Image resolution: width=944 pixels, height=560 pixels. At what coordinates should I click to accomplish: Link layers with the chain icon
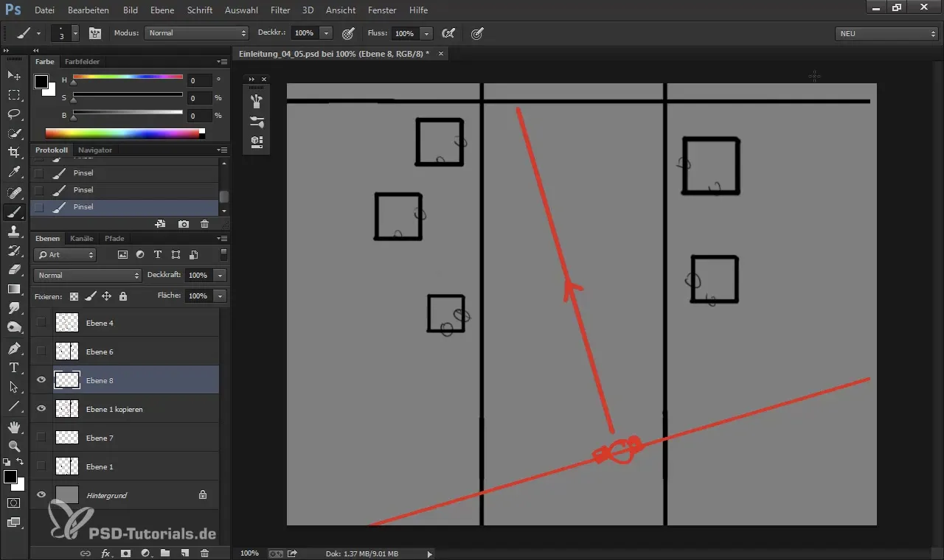pyautogui.click(x=86, y=553)
